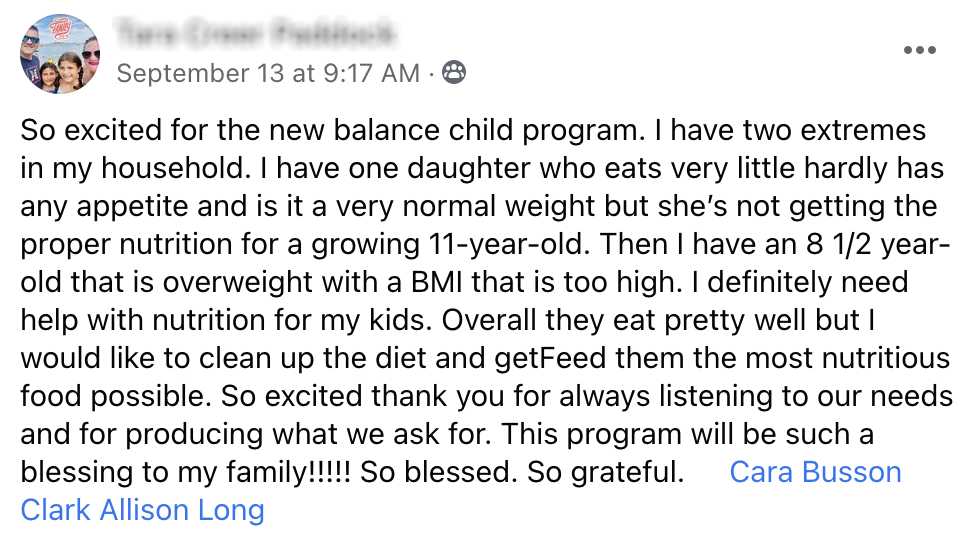972x538 pixels.
Task: Click the text "11-year-old" in the post
Action: coord(508,245)
